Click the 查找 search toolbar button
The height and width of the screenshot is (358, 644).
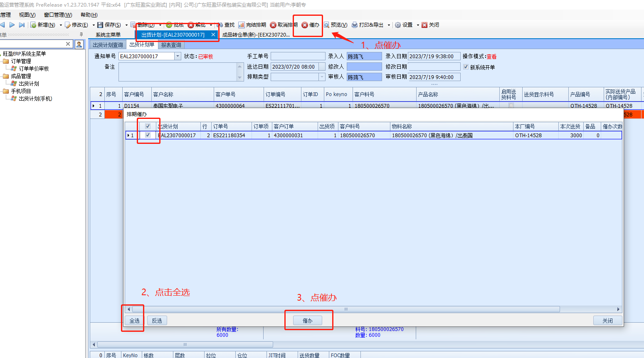point(226,25)
